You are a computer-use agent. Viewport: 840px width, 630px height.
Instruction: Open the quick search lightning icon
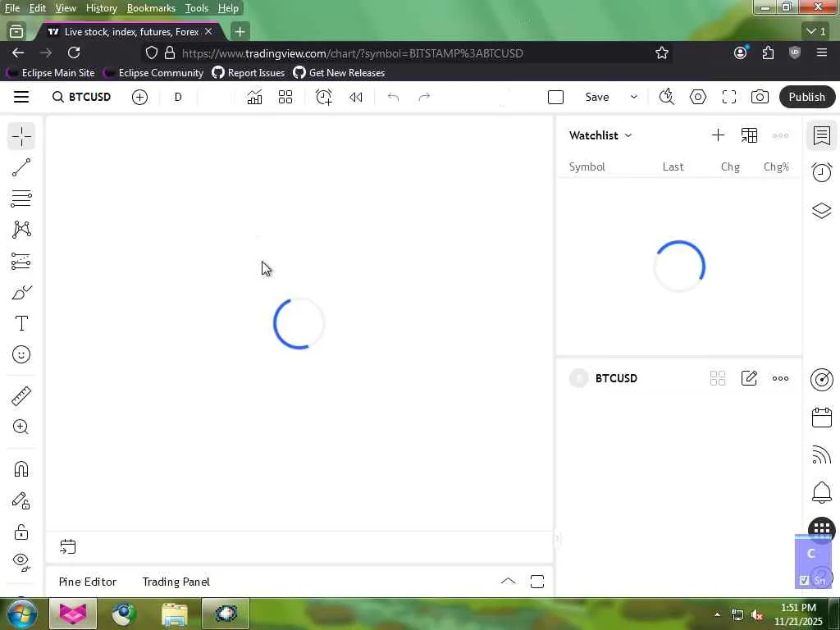coord(666,97)
